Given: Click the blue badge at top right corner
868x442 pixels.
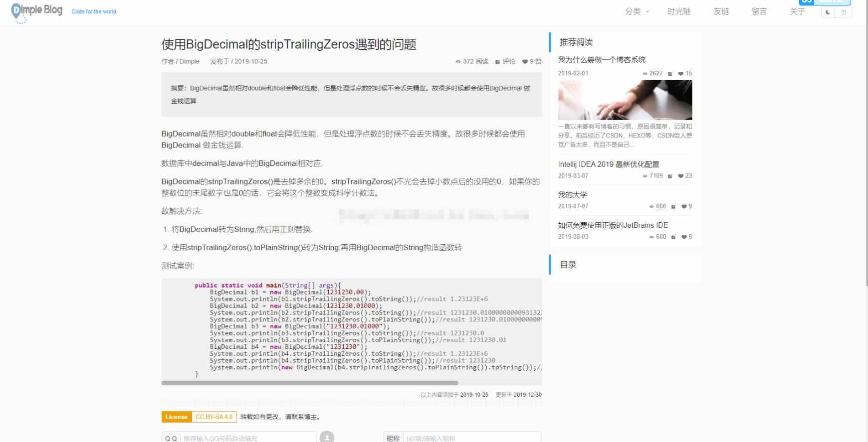Looking at the screenshot, I should 825,2.
